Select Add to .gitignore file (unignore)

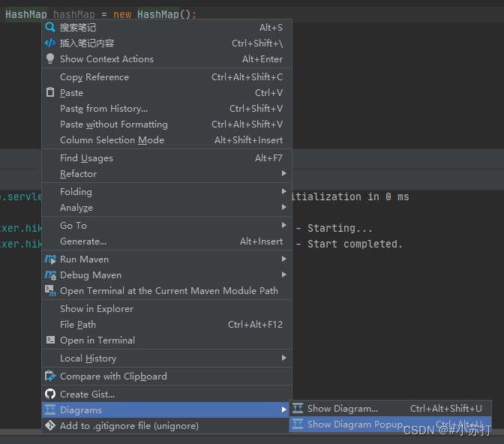[x=166, y=426]
